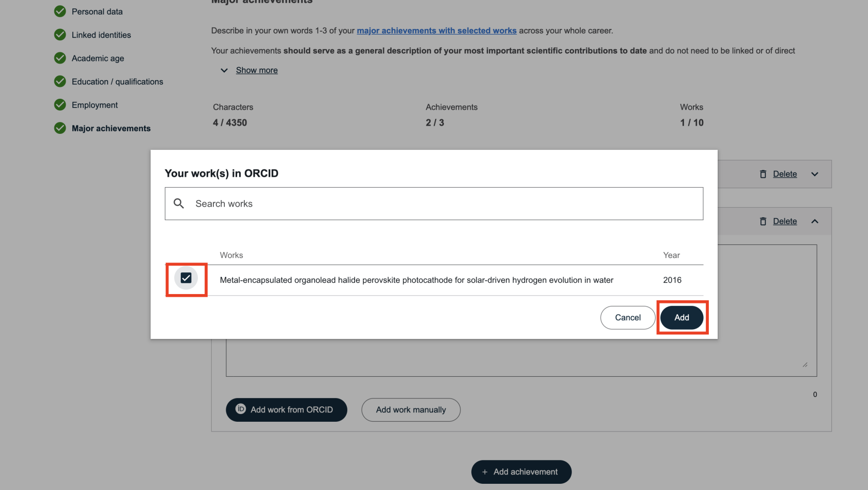
Task: Open the major achievements with selected works link
Action: 437,30
